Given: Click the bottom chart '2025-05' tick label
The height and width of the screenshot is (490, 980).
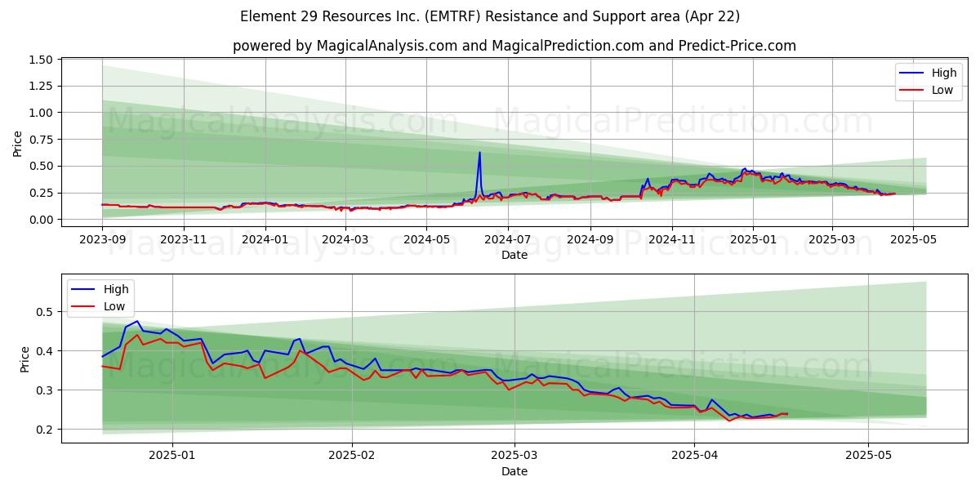Looking at the screenshot, I should pyautogui.click(x=868, y=457).
